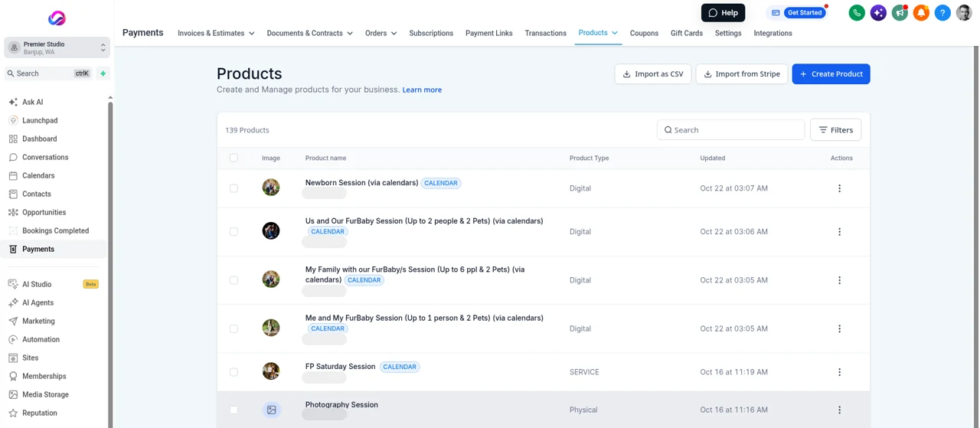Follow the Learn more link
Screen dimensions: 980x428
tap(422, 90)
